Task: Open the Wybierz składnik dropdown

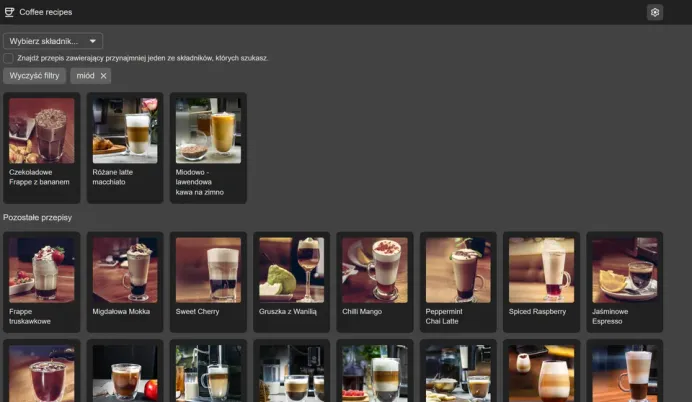Action: (x=53, y=41)
